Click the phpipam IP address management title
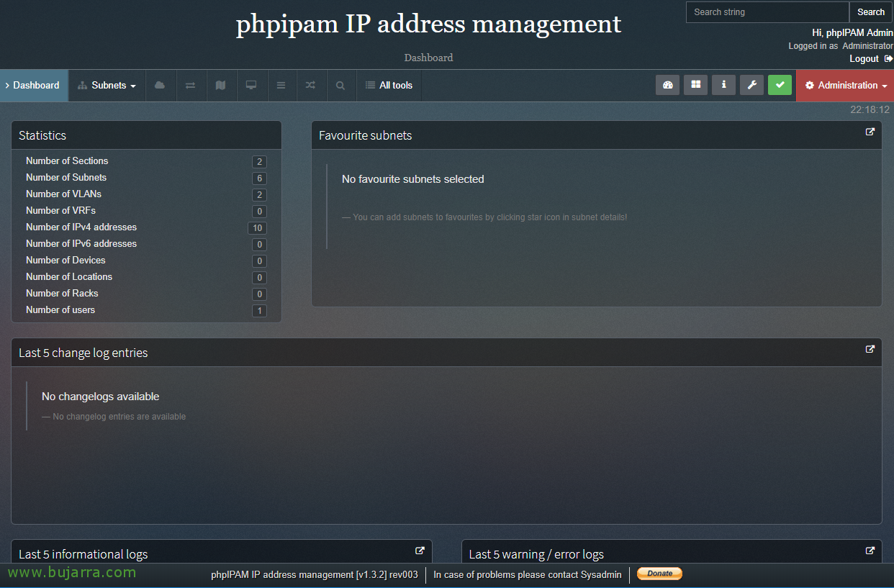Image resolution: width=894 pixels, height=588 pixels. click(428, 24)
